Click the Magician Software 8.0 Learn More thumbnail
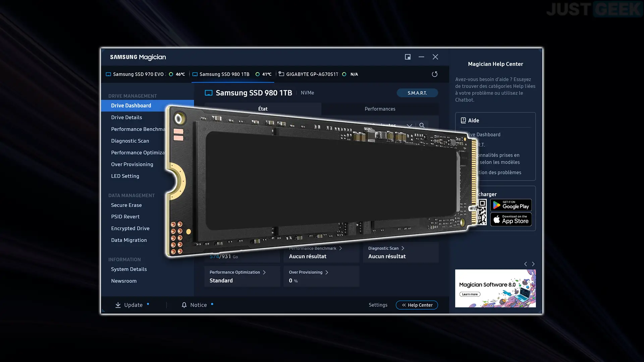Image resolution: width=644 pixels, height=362 pixels. pyautogui.click(x=495, y=288)
